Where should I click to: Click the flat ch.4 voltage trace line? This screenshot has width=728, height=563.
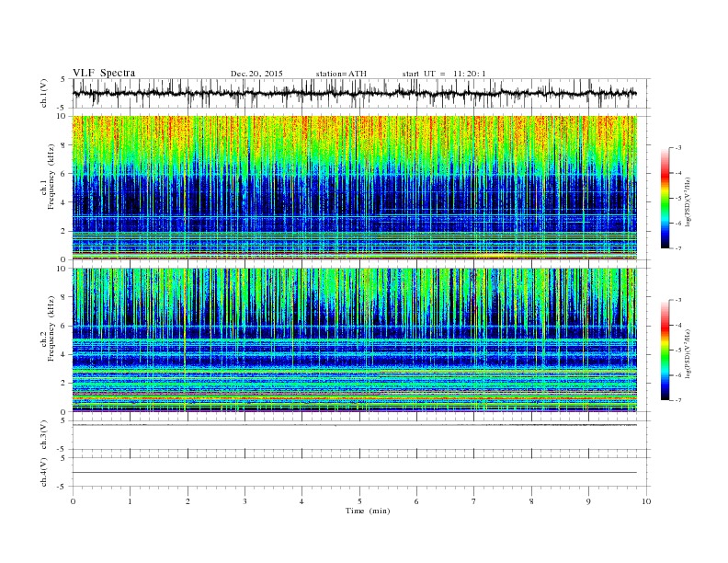point(355,473)
